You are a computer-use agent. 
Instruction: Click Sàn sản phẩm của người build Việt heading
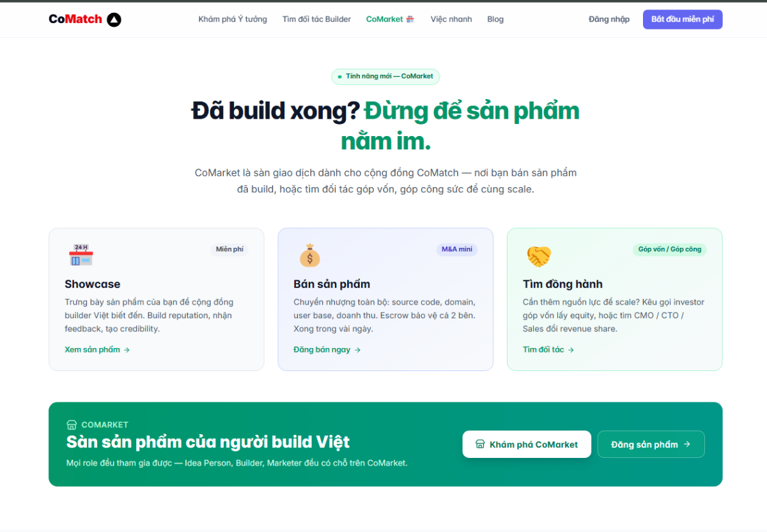pos(208,442)
